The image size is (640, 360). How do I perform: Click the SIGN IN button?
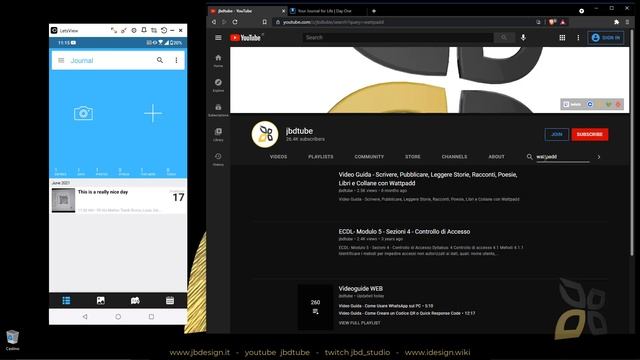pos(606,38)
